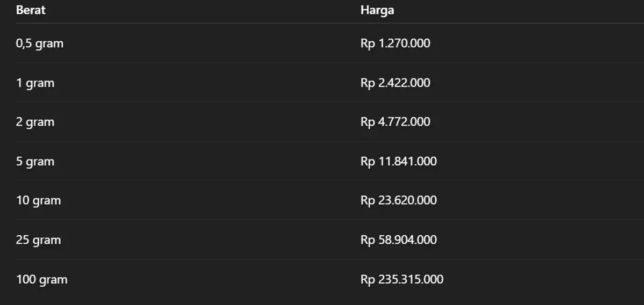Select the 10 gram weight cell
This screenshot has width=644, height=305.
pos(38,200)
